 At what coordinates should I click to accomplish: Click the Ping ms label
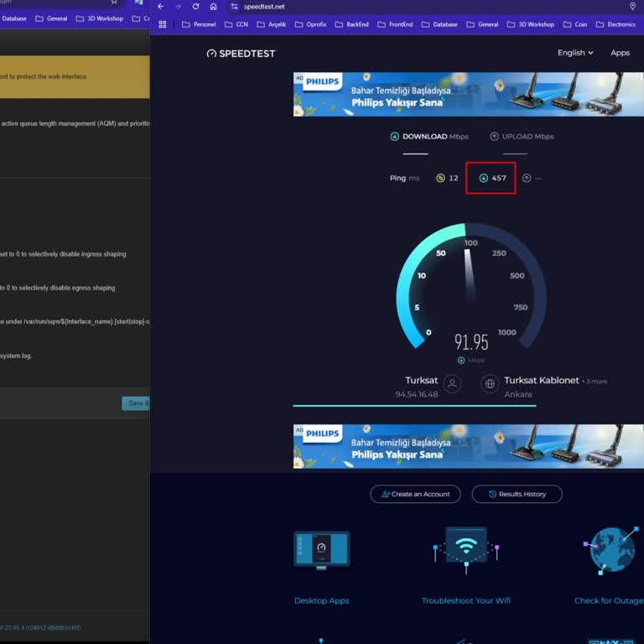tap(404, 178)
